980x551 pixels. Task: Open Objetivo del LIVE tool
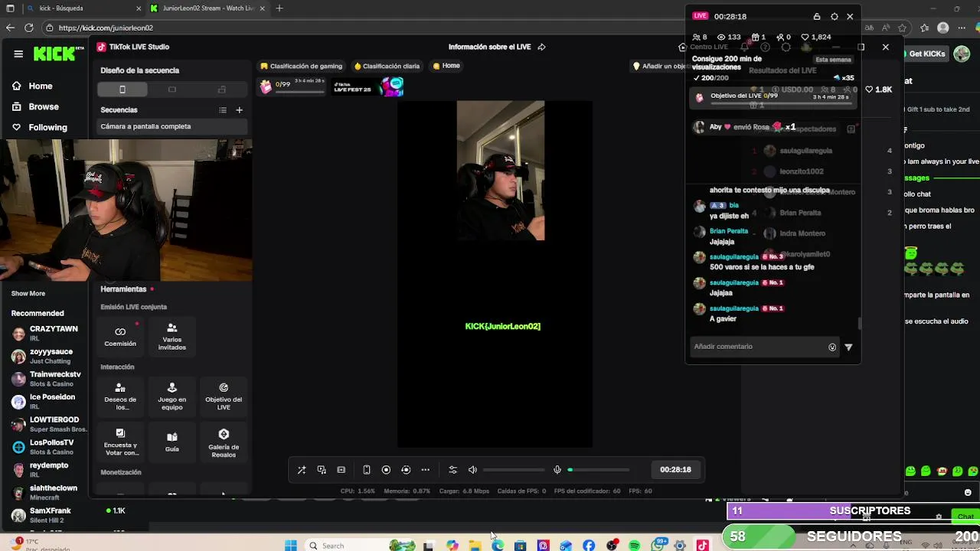(x=224, y=396)
